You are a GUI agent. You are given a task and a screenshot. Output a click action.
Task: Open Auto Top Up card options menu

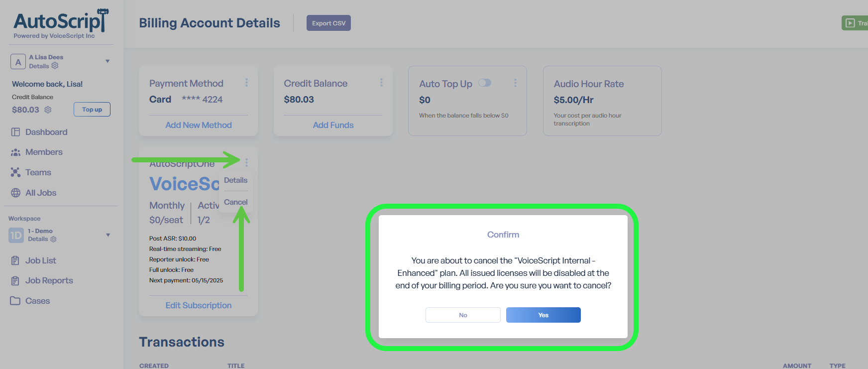[x=515, y=83]
